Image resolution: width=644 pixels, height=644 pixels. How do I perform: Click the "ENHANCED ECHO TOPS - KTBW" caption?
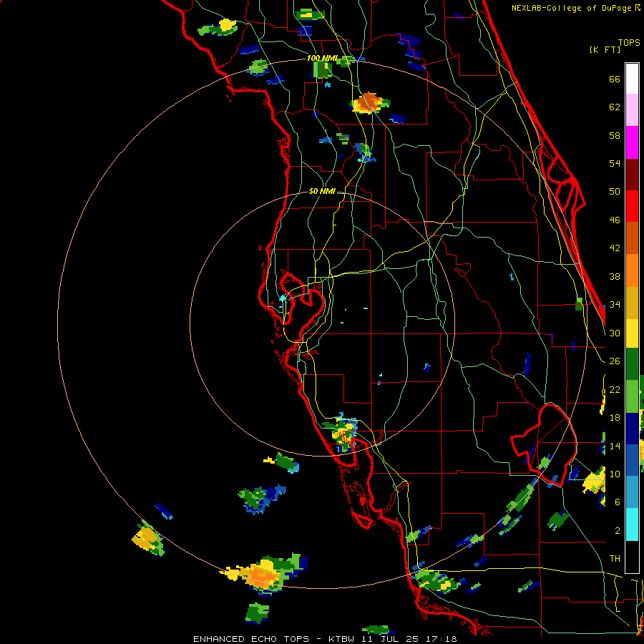(x=273, y=639)
